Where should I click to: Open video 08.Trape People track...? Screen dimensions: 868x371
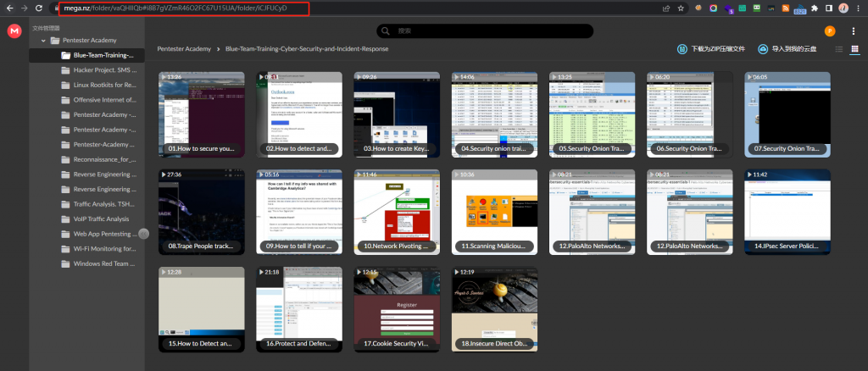pyautogui.click(x=202, y=212)
